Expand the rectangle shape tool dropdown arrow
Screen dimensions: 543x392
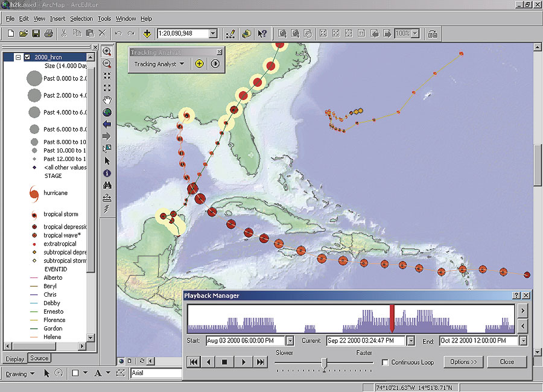point(85,373)
